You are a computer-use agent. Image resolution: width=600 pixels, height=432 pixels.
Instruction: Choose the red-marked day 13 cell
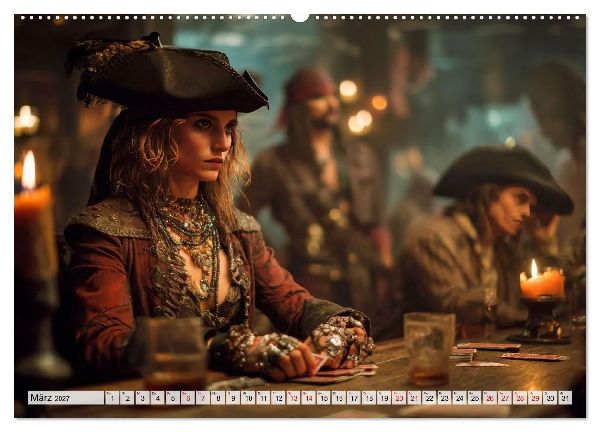[293, 398]
